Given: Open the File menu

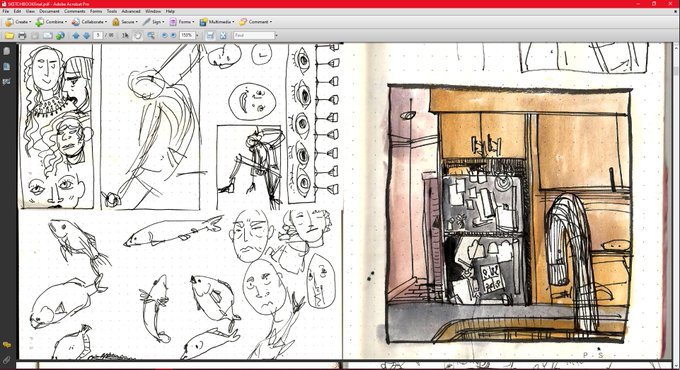Looking at the screenshot, I should pos(6,11).
